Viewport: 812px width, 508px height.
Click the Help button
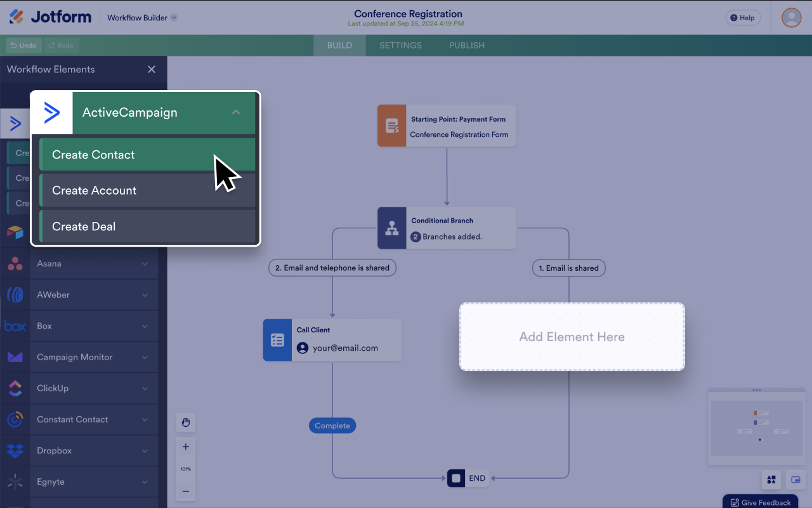[743, 18]
